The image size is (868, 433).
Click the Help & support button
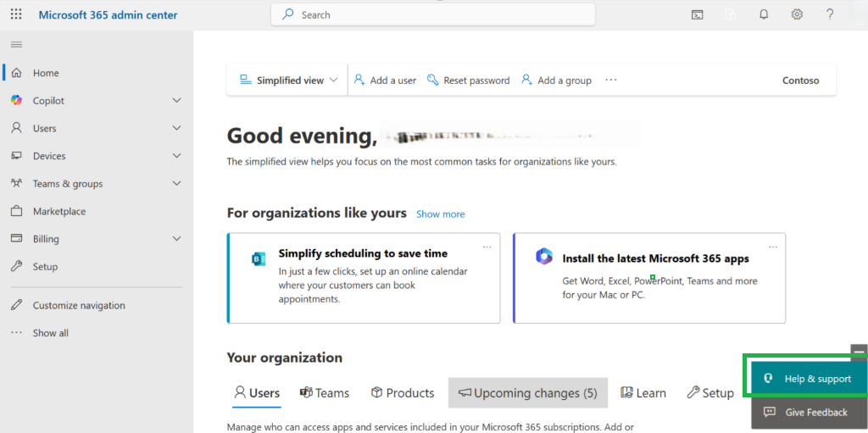808,379
